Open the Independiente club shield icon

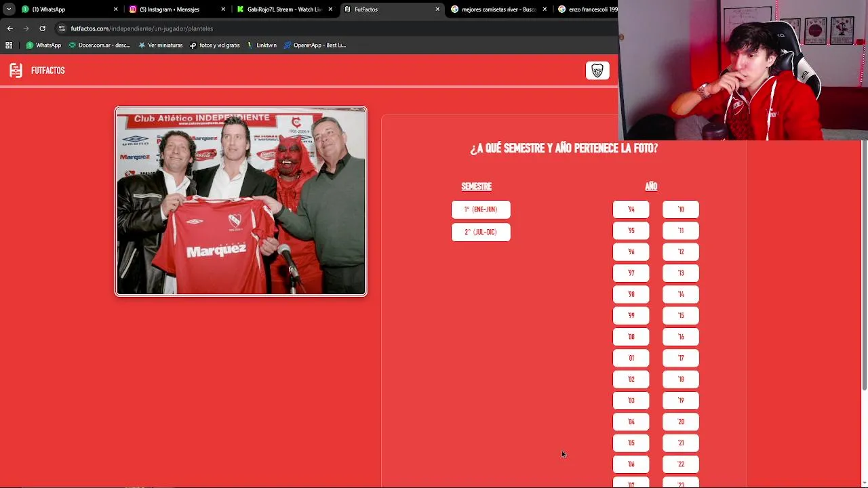597,71
